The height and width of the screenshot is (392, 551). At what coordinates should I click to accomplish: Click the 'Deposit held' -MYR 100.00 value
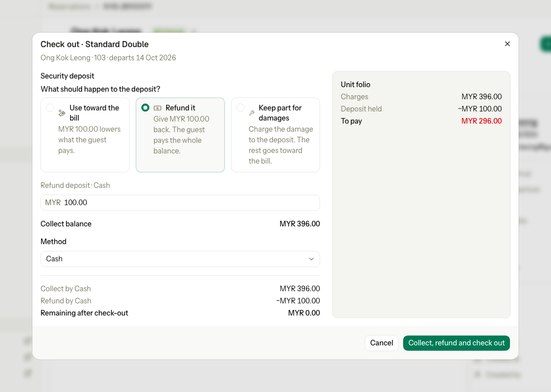click(x=480, y=109)
